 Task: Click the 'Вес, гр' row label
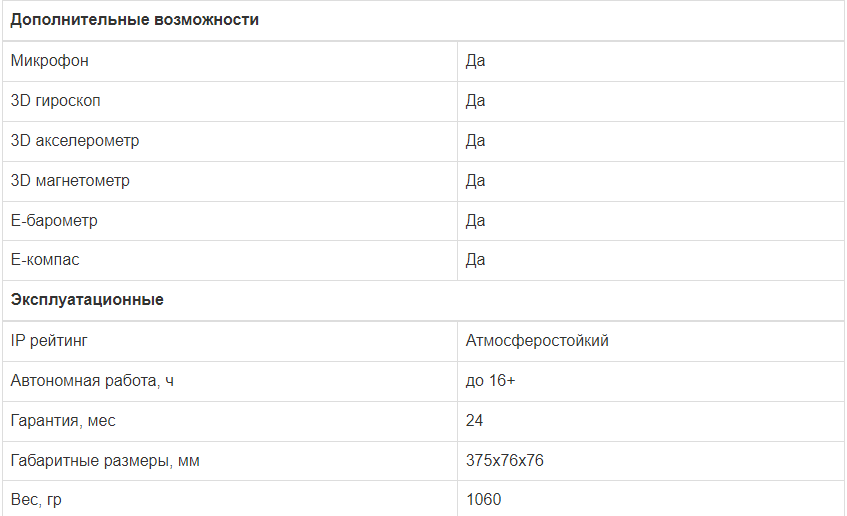click(x=36, y=499)
